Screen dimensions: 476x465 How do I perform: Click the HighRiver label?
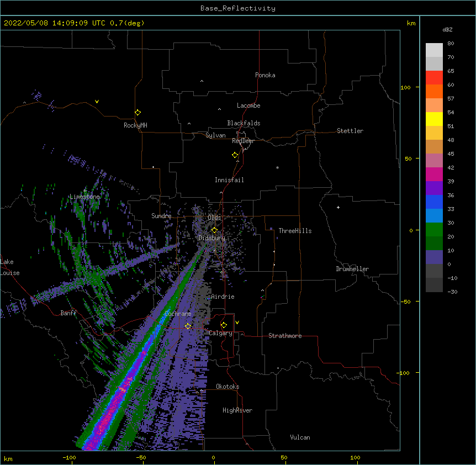click(x=237, y=410)
